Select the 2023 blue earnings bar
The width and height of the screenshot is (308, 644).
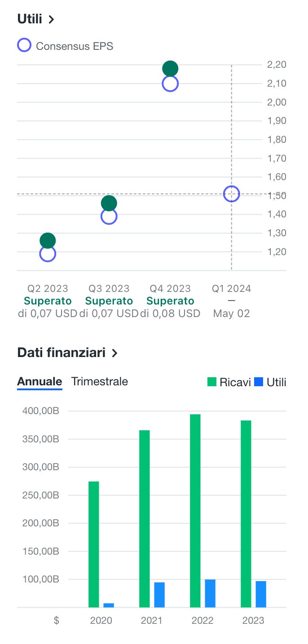point(261,594)
